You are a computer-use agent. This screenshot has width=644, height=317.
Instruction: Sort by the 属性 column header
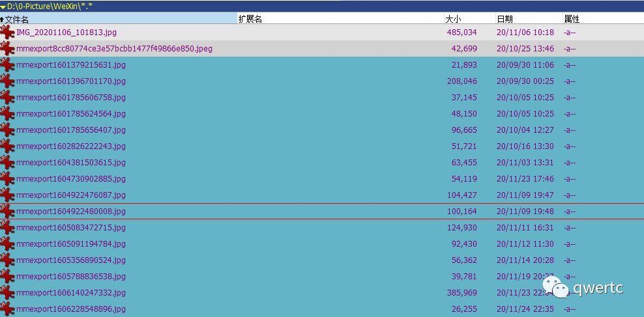604,19
